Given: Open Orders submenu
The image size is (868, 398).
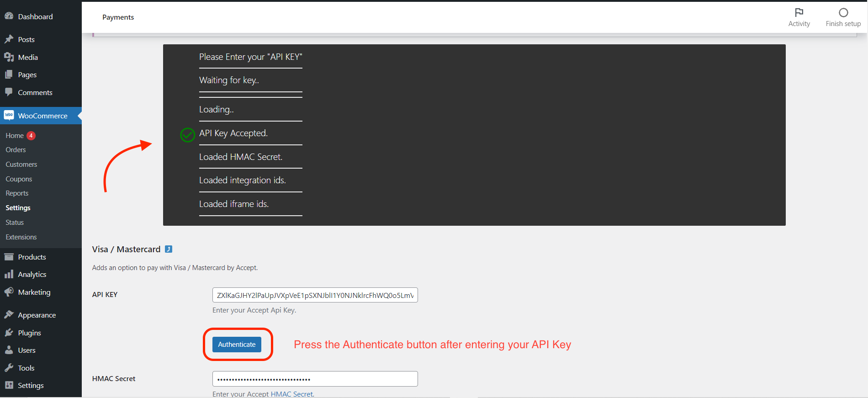Looking at the screenshot, I should [x=16, y=150].
